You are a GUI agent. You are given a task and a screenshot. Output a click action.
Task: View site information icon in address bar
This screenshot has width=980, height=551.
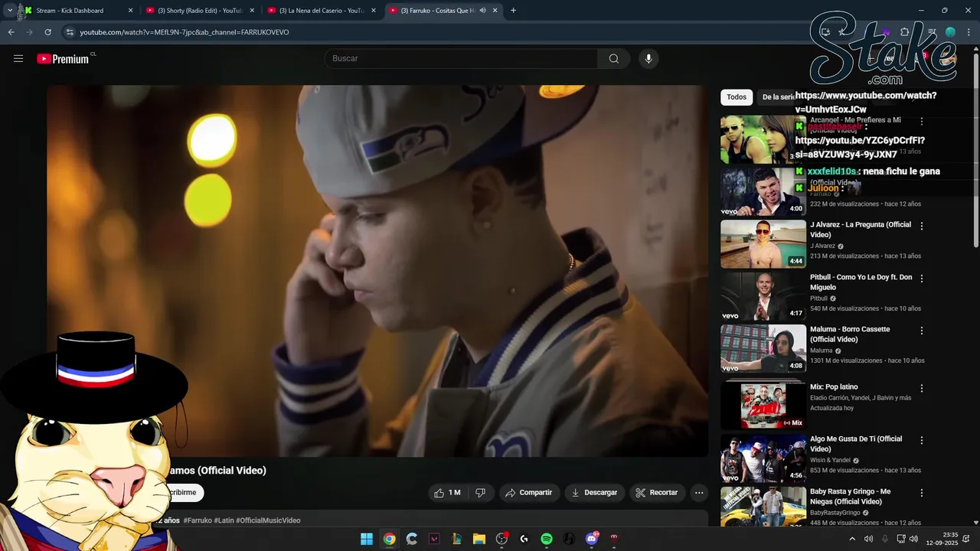pos(70,32)
